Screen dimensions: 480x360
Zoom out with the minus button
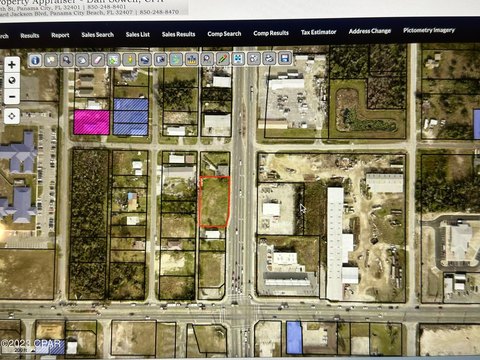[12, 97]
